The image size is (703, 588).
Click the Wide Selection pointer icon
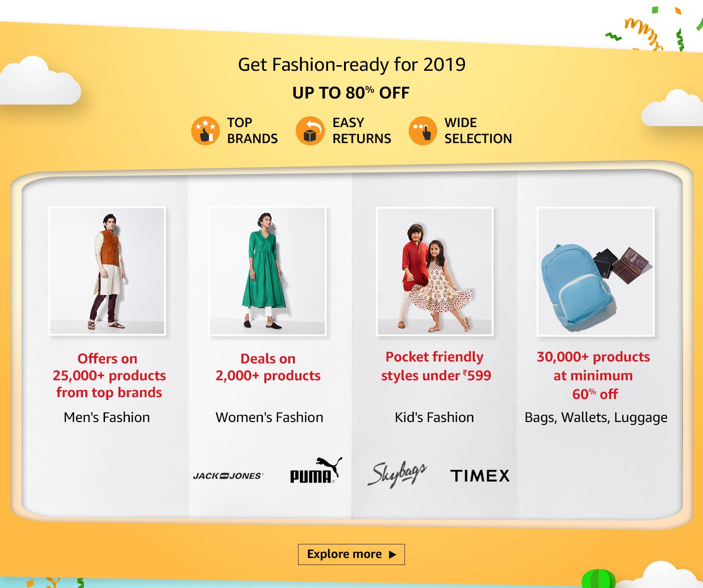(x=423, y=130)
